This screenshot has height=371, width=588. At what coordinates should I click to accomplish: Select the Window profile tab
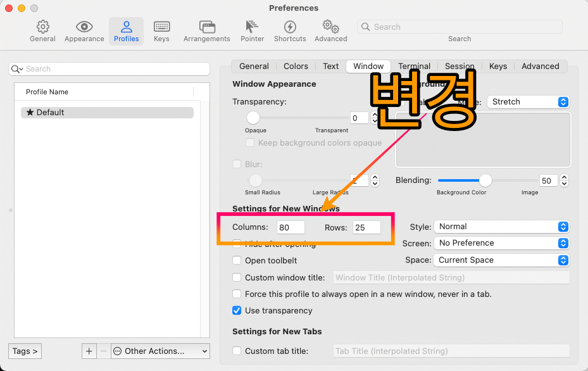tap(368, 66)
